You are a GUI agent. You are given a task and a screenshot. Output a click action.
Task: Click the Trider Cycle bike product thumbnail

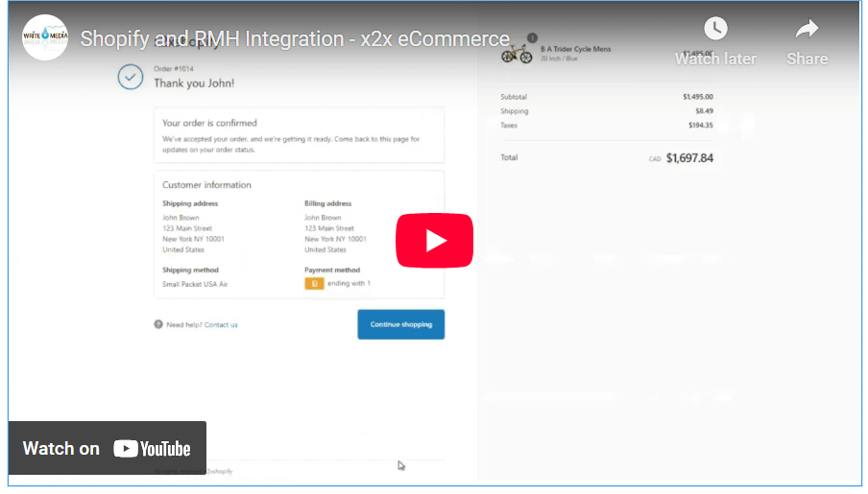click(517, 54)
